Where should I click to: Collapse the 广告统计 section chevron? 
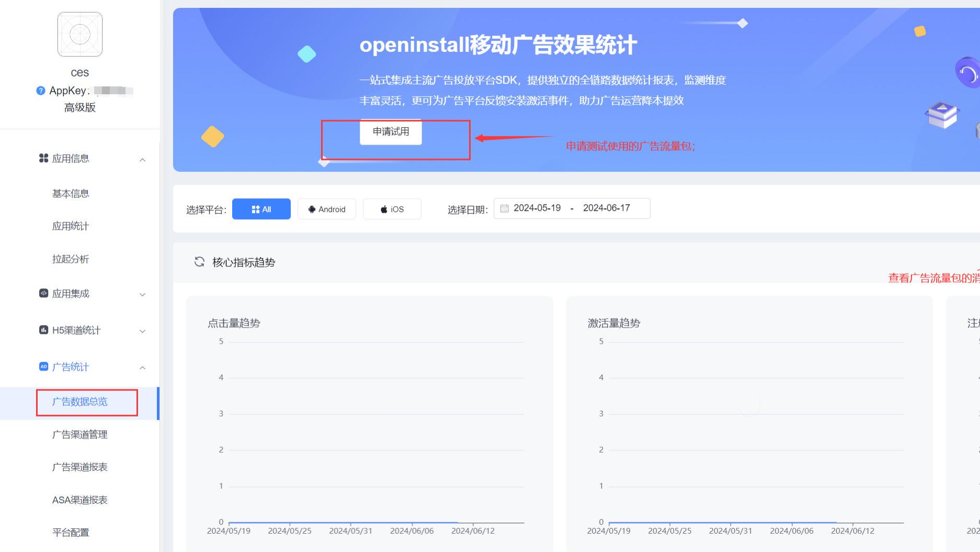(x=142, y=368)
